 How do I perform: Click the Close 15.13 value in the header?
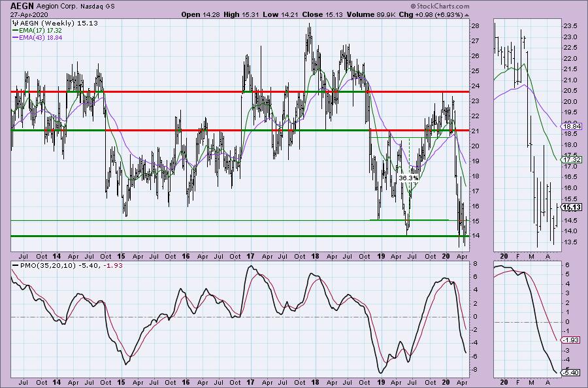pos(323,14)
